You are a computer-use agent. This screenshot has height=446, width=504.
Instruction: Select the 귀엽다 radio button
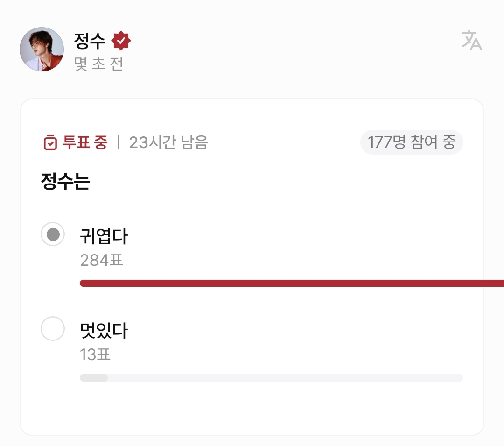tap(53, 234)
